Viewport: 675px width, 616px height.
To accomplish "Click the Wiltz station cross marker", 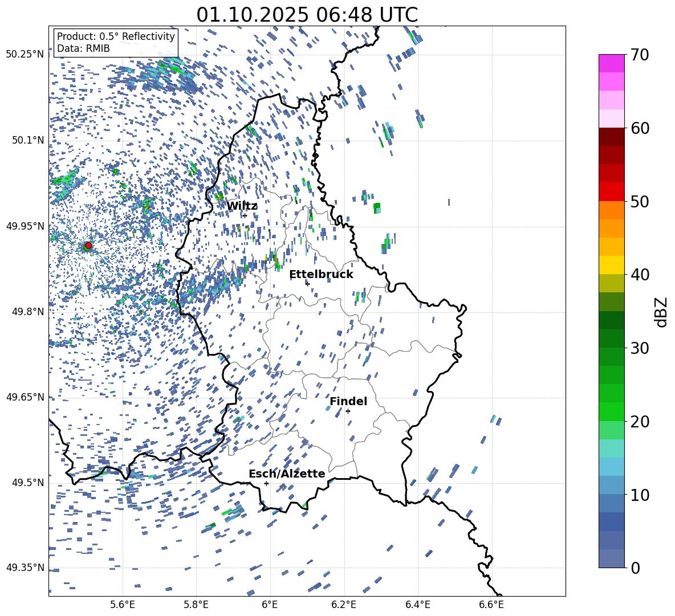I will point(245,215).
